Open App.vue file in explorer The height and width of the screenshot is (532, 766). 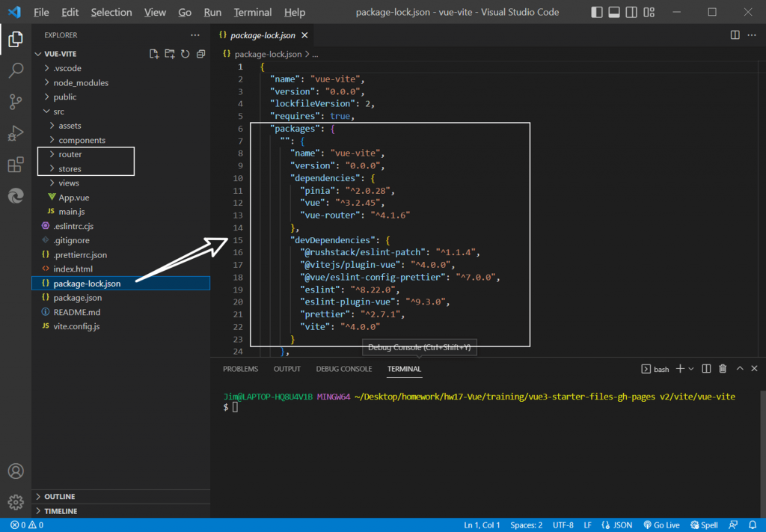120,198
